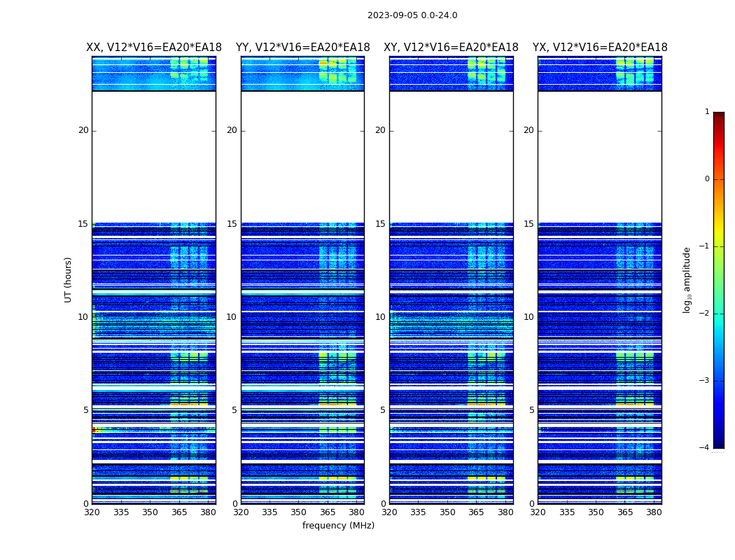
Task: Click the 365 tick under the XY panel
Action: [x=476, y=512]
